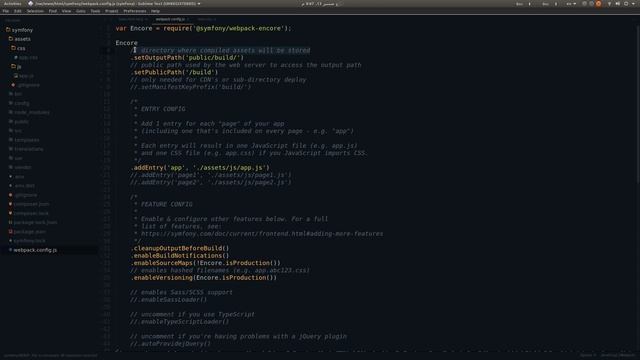Image resolution: width=640 pixels, height=360 pixels.
Task: Open the View menu
Action: (x=66, y=11)
